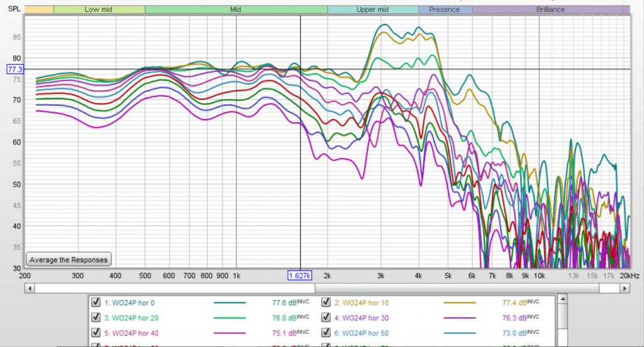The width and height of the screenshot is (644, 347).
Task: Click the legend scroll up arrow
Action: [x=563, y=299]
